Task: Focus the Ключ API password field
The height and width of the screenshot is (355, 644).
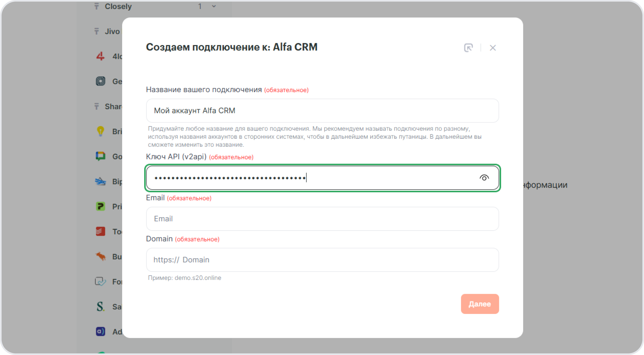Action: pos(322,178)
